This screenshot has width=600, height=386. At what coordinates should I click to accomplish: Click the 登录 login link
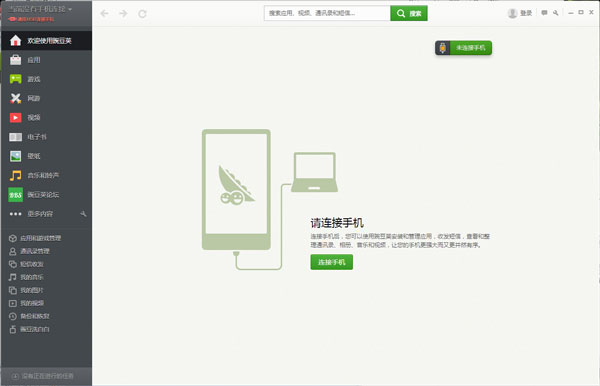tap(526, 13)
